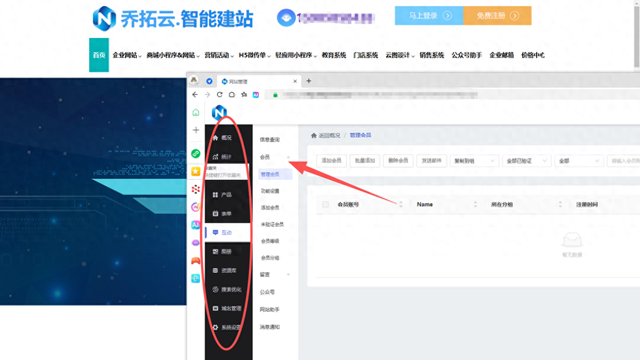
Task: Expand the 企业网站 nav menu
Action: (x=127, y=55)
